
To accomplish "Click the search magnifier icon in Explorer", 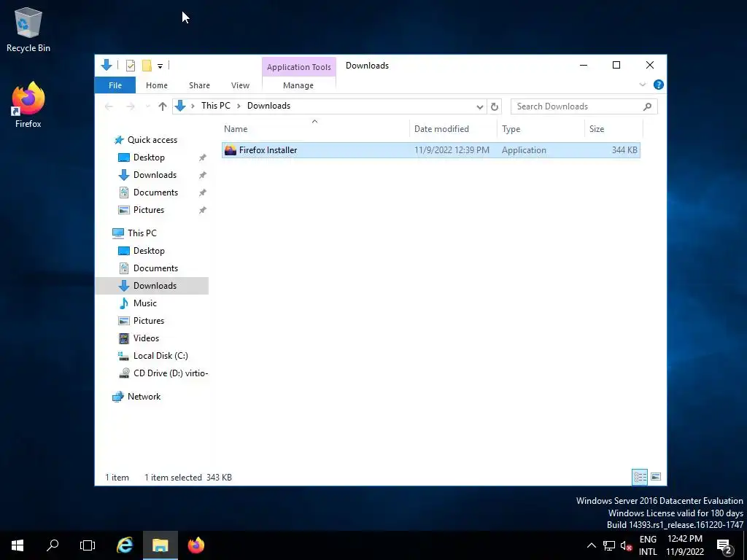I will tap(647, 106).
